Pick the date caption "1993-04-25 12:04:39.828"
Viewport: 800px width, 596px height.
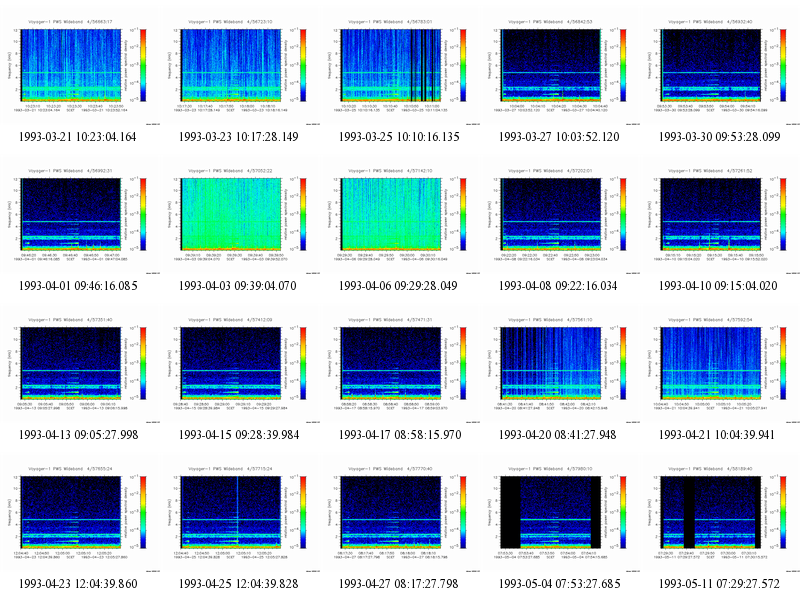click(238, 584)
